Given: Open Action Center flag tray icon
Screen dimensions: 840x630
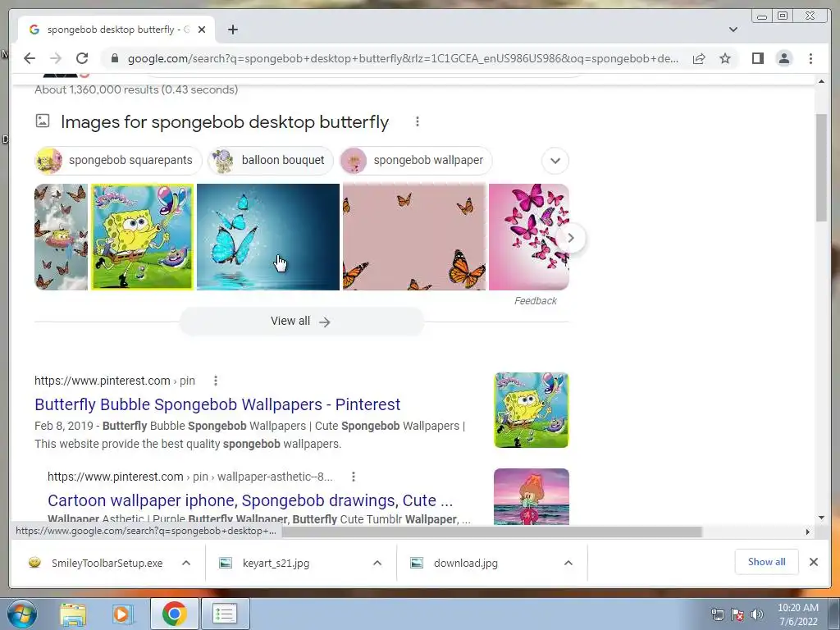Looking at the screenshot, I should pyautogui.click(x=737, y=614).
